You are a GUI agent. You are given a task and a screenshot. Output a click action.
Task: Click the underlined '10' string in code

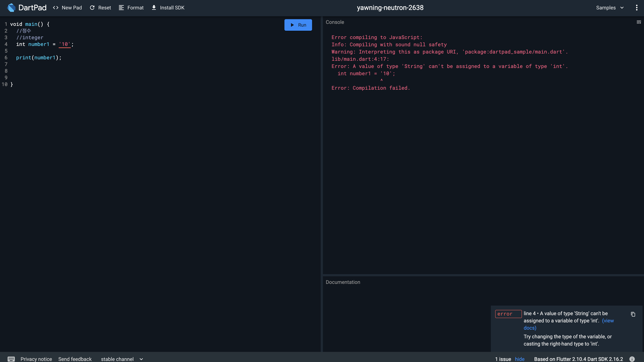(x=65, y=44)
